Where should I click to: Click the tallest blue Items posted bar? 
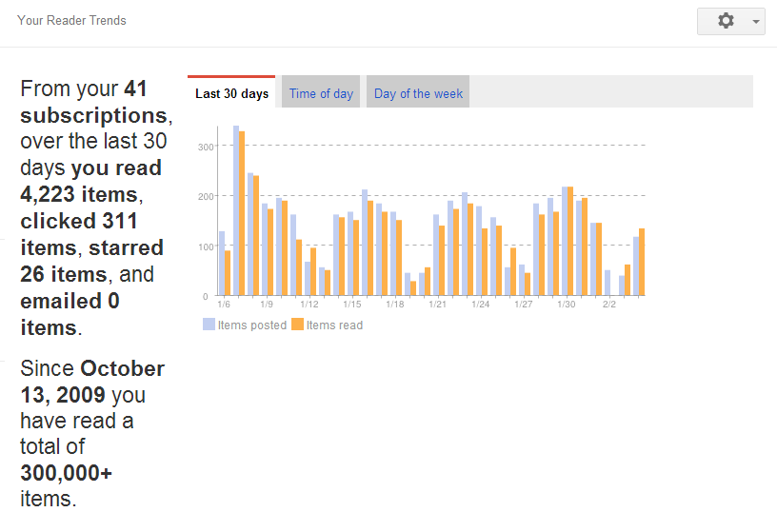coord(236,210)
